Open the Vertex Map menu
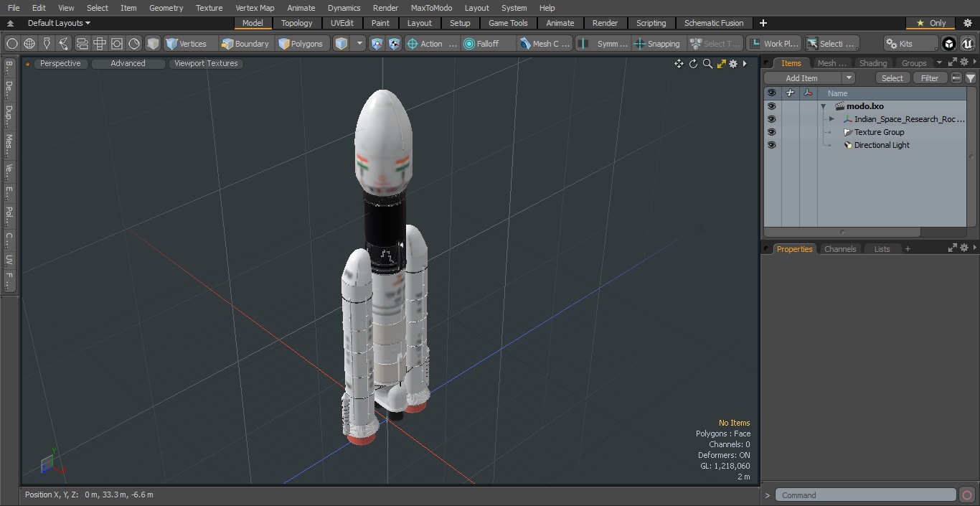 pos(255,8)
